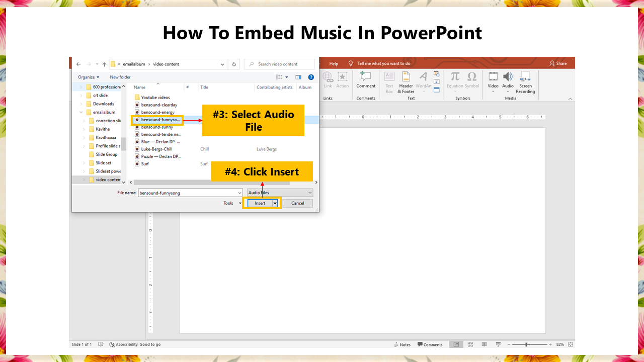Click the Action ribbon icon
644x362 pixels.
coord(343,80)
